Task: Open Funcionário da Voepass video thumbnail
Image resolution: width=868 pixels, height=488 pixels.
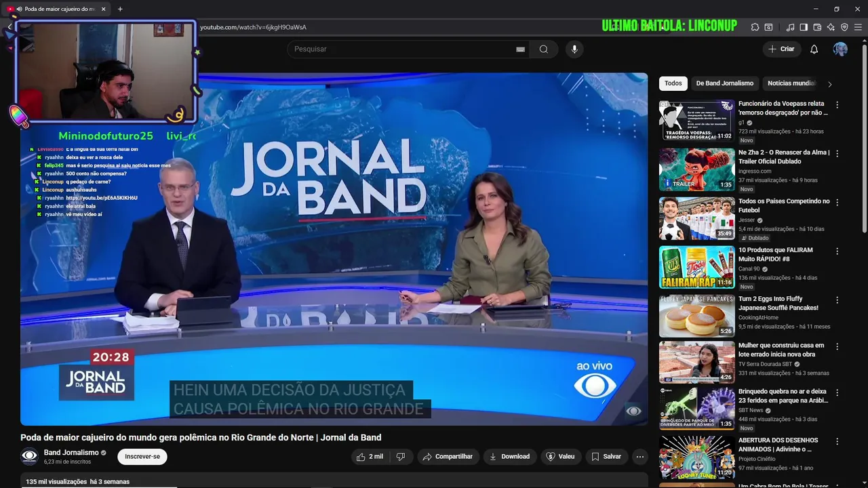Action: pos(696,120)
